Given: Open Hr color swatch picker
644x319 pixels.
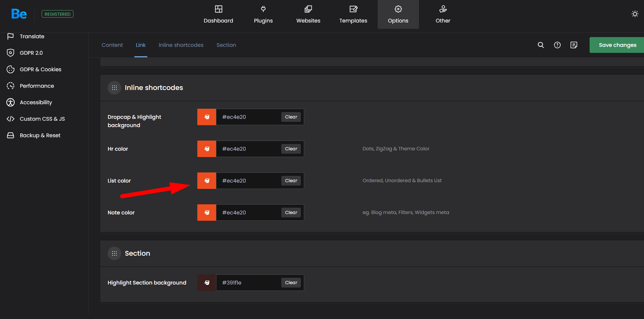Looking at the screenshot, I should click(207, 149).
